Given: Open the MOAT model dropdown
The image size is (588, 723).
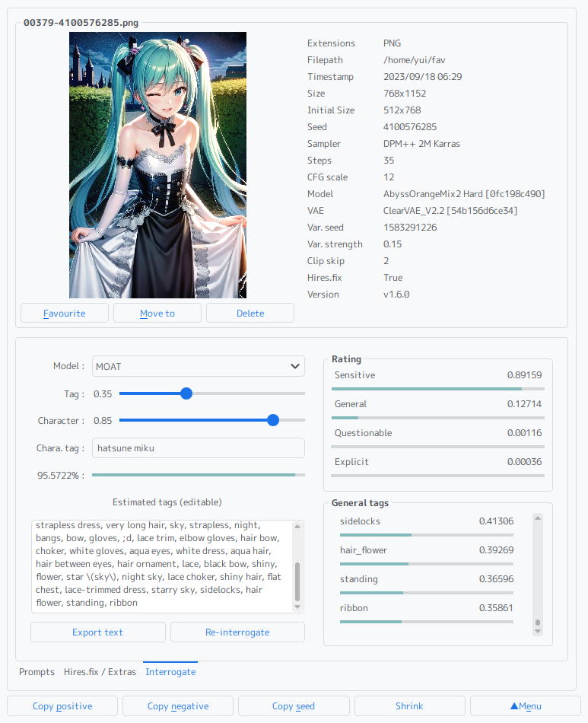Looking at the screenshot, I should [198, 366].
